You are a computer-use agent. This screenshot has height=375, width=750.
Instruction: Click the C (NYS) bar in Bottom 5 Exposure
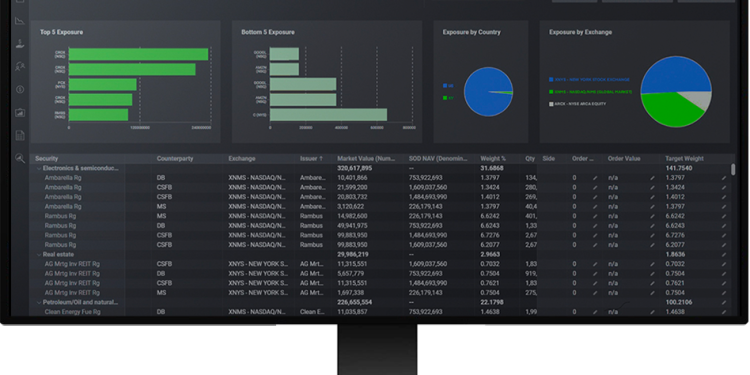click(x=328, y=115)
